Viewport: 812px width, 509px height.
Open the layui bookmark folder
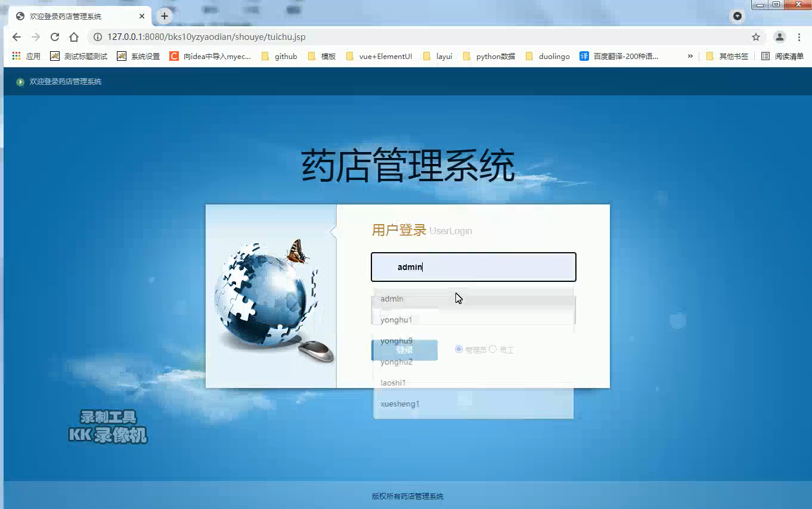438,56
